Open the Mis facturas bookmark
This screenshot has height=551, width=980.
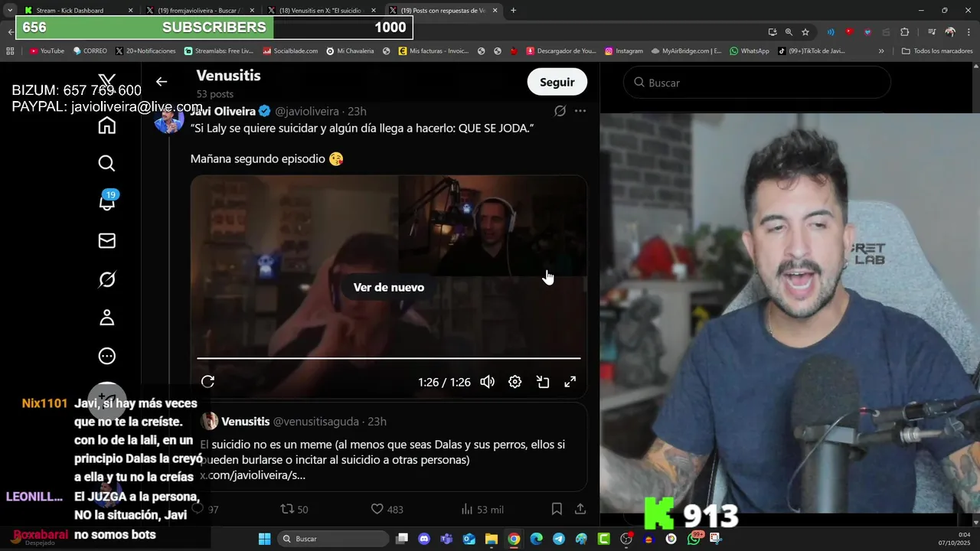click(433, 51)
